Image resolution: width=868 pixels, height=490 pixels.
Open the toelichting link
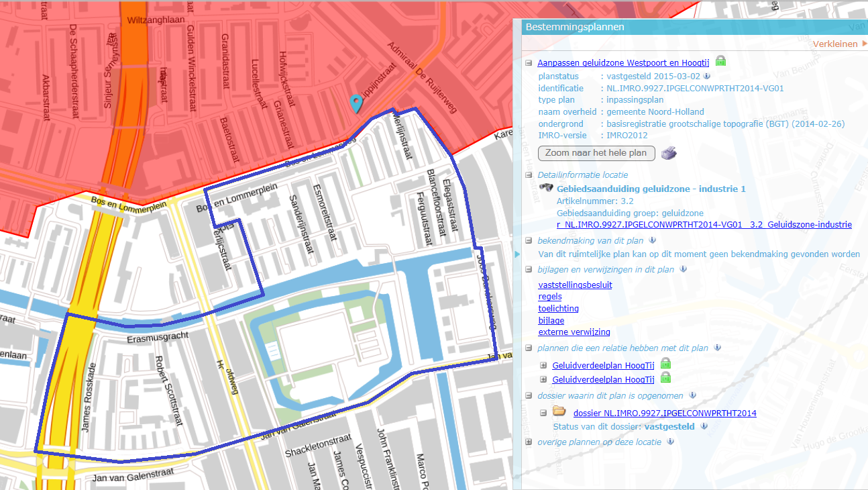[558, 309]
